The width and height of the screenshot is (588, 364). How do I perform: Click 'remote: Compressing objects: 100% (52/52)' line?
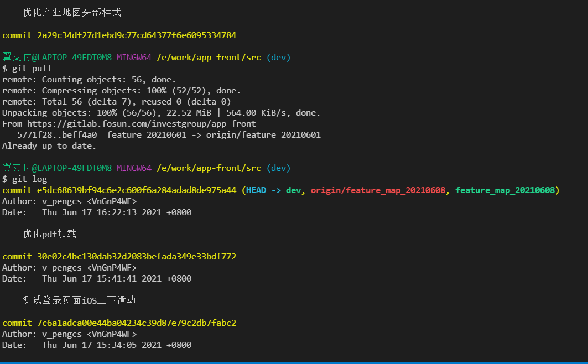[122, 91]
